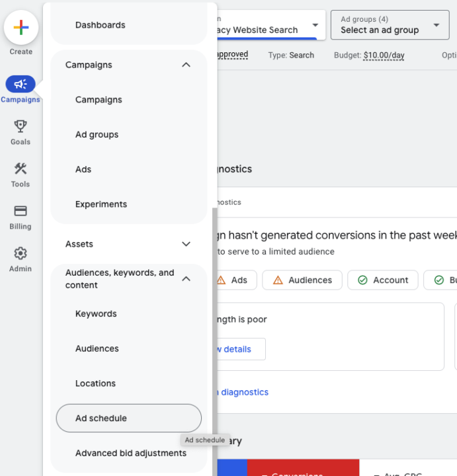Click the Audiences diagnostics chip
The width and height of the screenshot is (457, 476).
click(302, 280)
